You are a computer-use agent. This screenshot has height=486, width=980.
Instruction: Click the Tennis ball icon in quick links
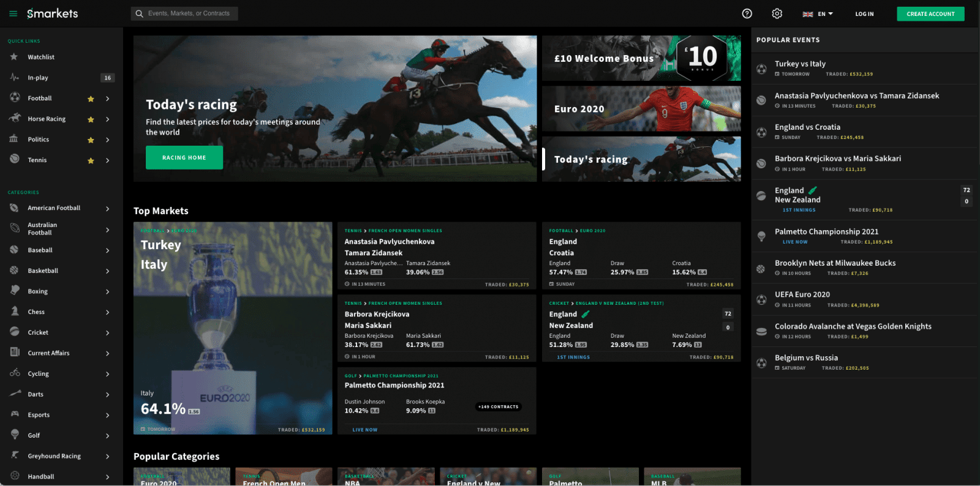(x=15, y=159)
